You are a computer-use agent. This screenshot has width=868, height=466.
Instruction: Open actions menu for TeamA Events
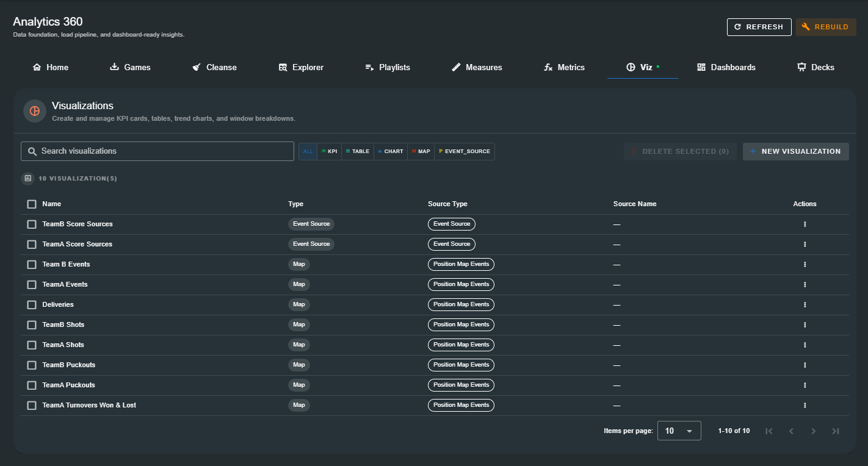coord(805,285)
